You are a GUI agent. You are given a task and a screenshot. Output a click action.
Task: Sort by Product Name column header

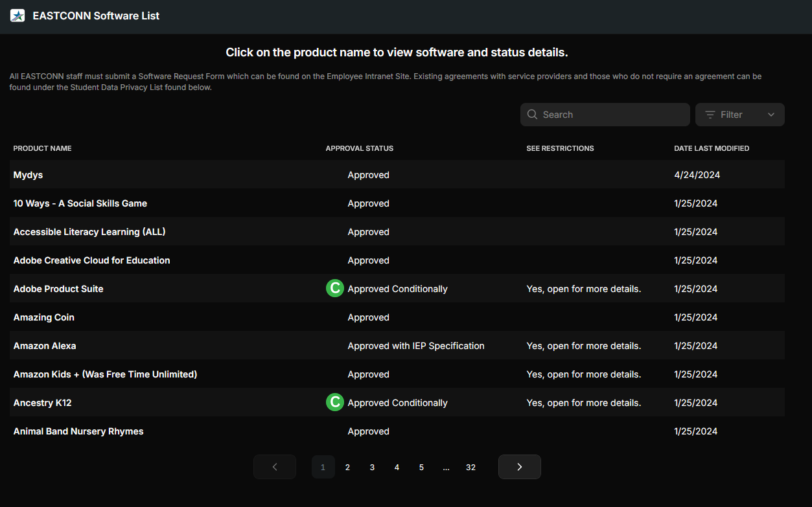[x=43, y=148]
